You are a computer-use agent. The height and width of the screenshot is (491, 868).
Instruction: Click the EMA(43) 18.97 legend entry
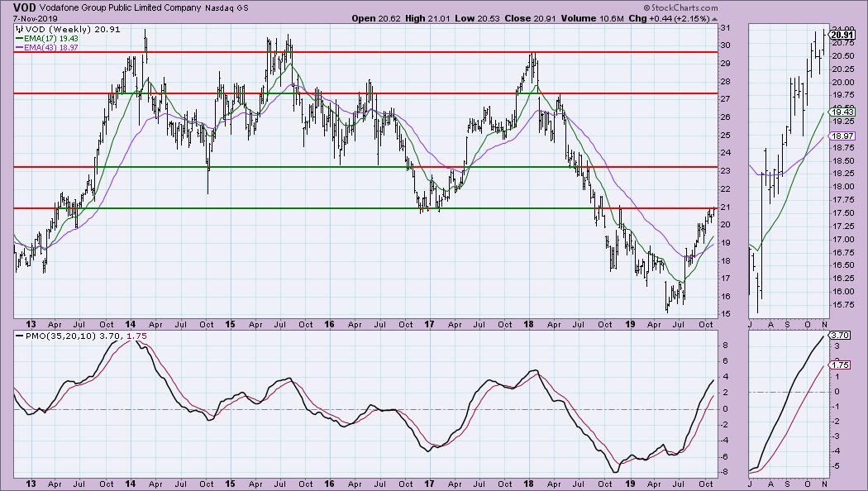pos(51,48)
